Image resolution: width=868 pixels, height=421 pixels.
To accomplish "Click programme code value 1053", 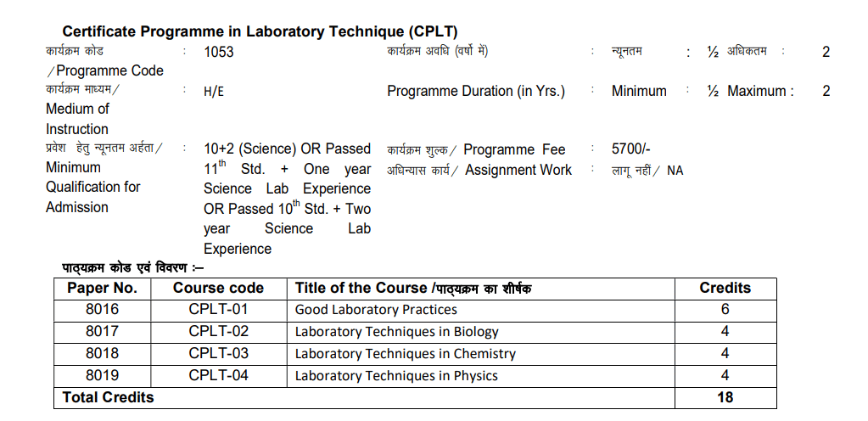I will click(219, 52).
